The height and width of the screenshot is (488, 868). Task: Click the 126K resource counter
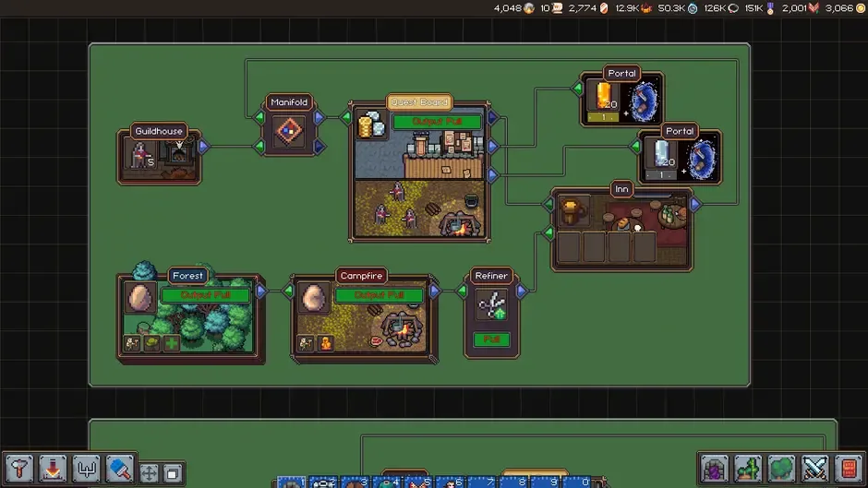(721, 8)
